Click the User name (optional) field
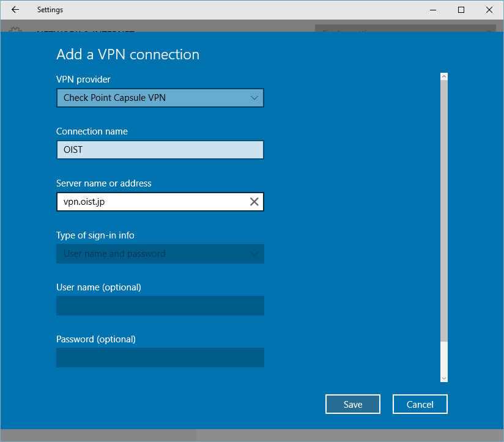The image size is (504, 442). (x=160, y=306)
